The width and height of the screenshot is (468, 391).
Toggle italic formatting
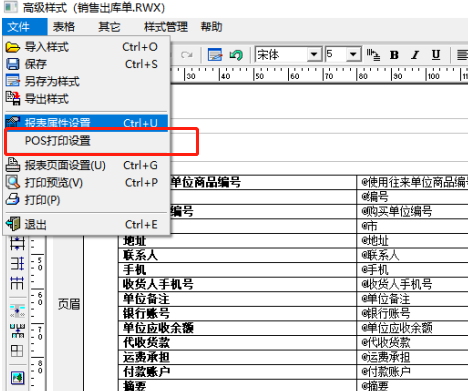[x=415, y=55]
